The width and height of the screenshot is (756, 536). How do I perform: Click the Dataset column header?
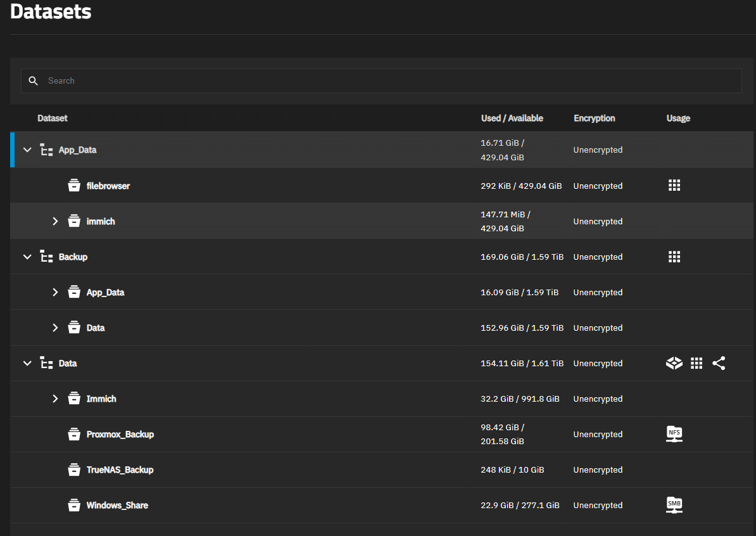pyautogui.click(x=53, y=118)
